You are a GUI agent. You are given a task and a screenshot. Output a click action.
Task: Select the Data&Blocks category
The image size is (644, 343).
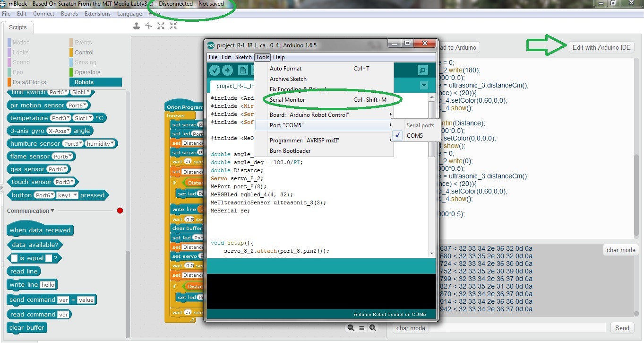coord(29,82)
